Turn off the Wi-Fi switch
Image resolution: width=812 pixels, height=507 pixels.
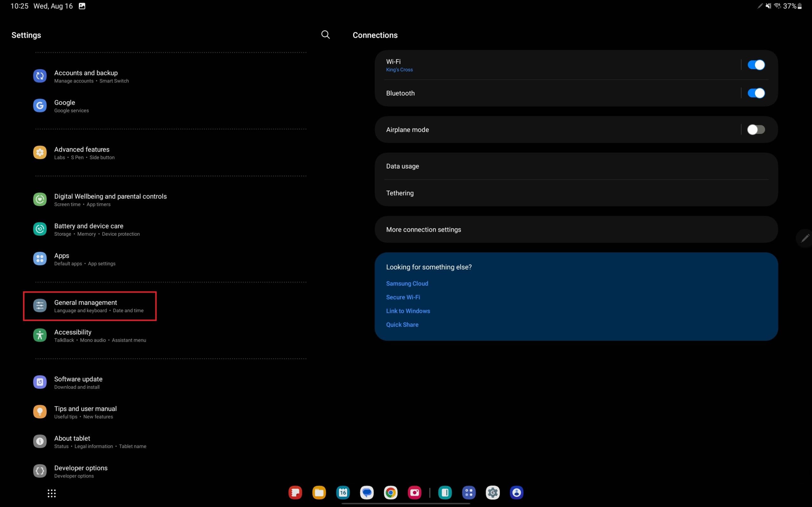[756, 65]
